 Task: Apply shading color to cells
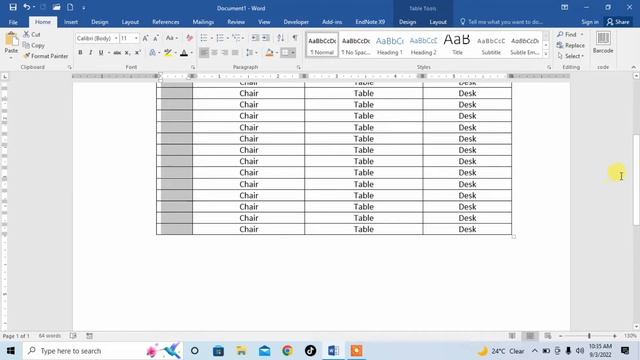coord(269,53)
